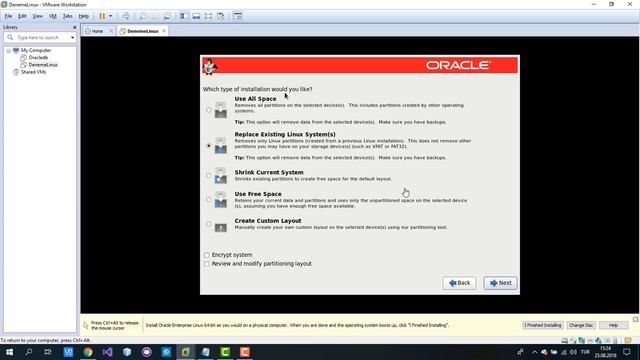This screenshot has height=360, width=640.
Task: Open the Tabs menu
Action: click(x=68, y=16)
